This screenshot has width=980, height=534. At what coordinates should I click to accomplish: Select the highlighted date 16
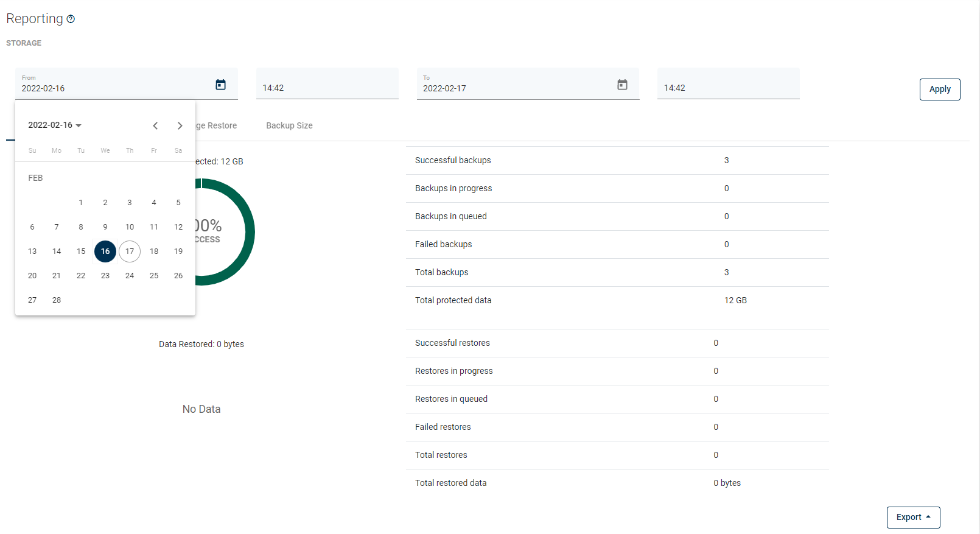[105, 251]
